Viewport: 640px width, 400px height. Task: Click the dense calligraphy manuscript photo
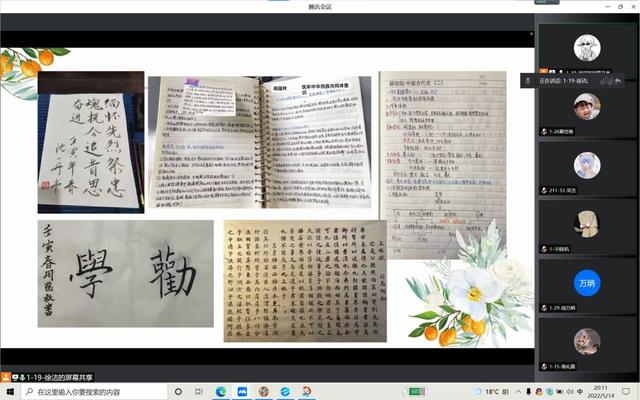305,280
